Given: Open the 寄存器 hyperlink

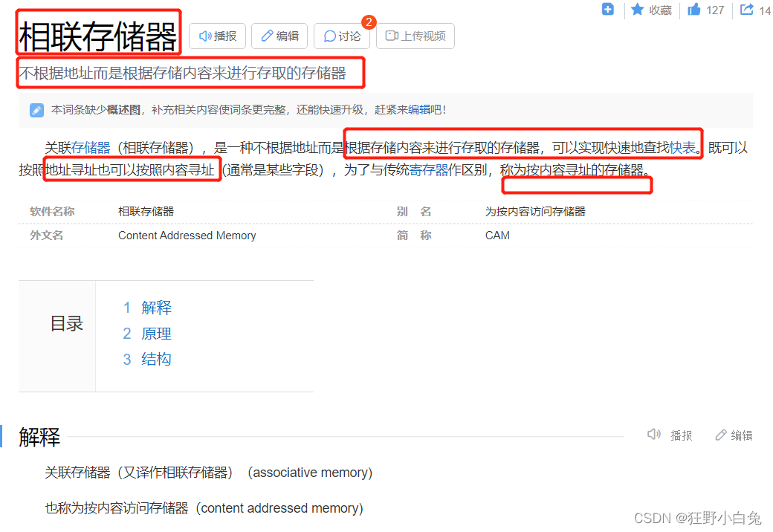Looking at the screenshot, I should (x=428, y=170).
